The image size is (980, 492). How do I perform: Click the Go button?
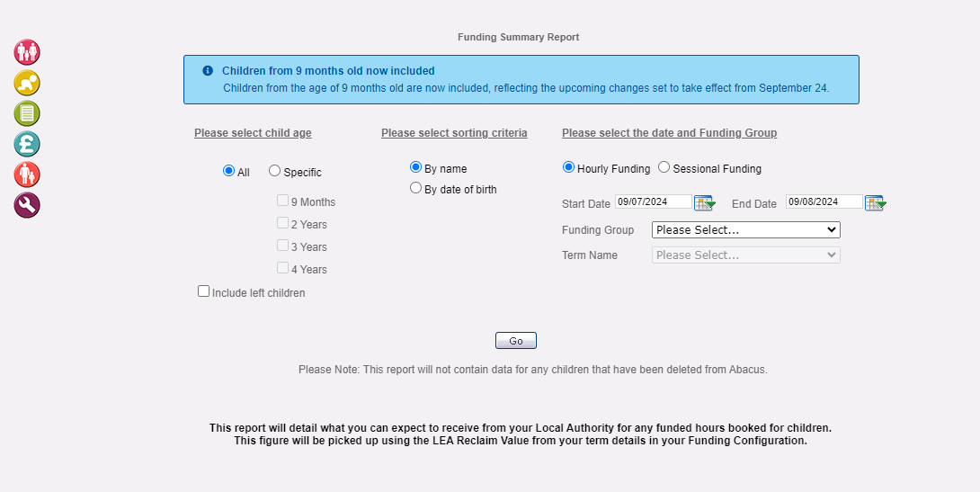tap(516, 341)
